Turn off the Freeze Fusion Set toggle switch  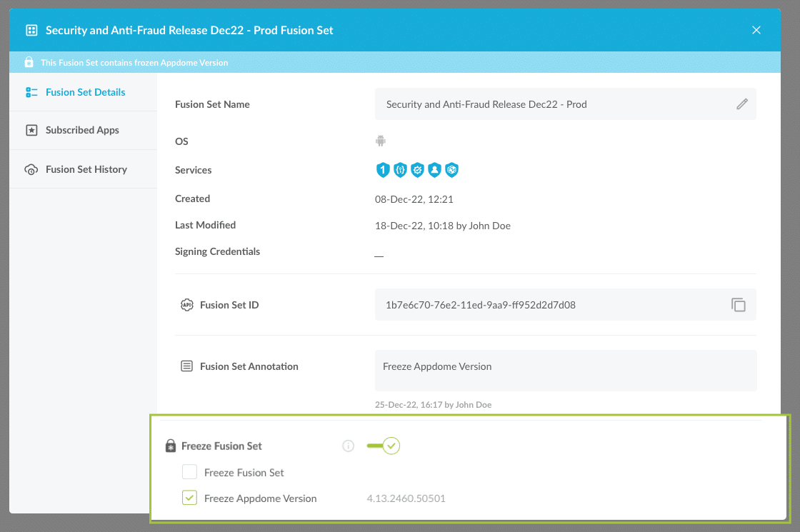click(x=384, y=446)
